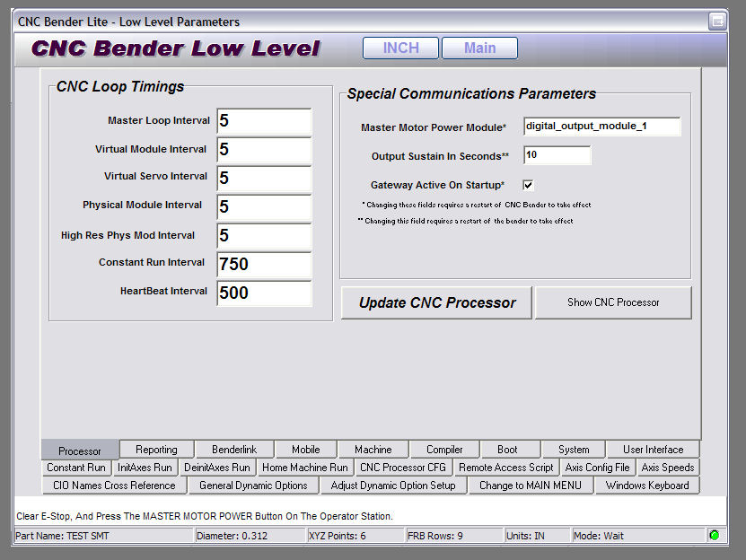This screenshot has height=560, width=746.
Task: Select the Machine tab
Action: (373, 450)
